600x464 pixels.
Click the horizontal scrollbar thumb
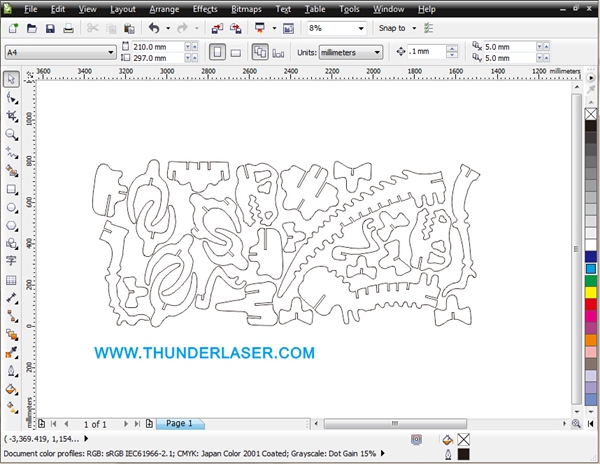(395, 423)
